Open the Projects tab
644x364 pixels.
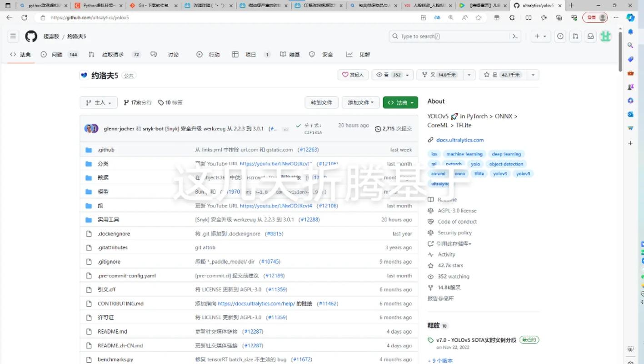click(251, 55)
